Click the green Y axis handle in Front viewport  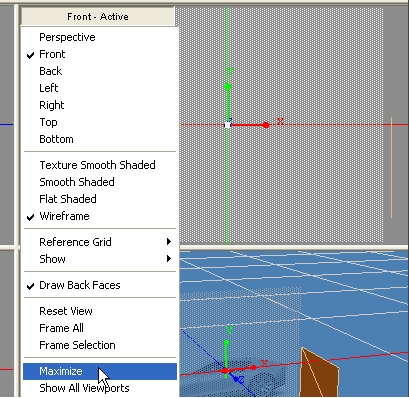pos(228,87)
